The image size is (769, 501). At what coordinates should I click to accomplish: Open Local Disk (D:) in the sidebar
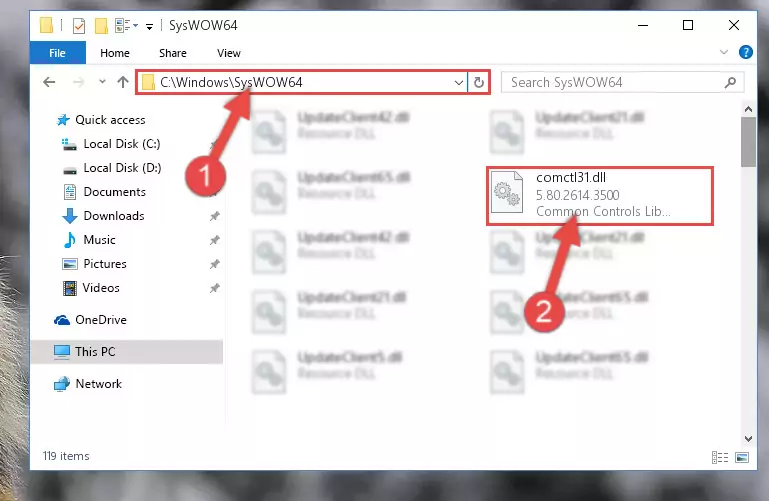click(112, 168)
